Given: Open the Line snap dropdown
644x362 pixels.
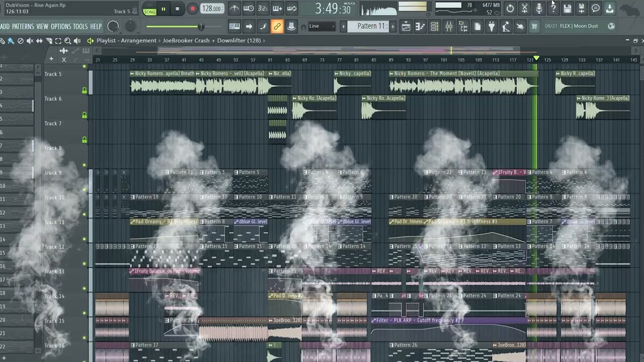Looking at the screenshot, I should point(321,26).
